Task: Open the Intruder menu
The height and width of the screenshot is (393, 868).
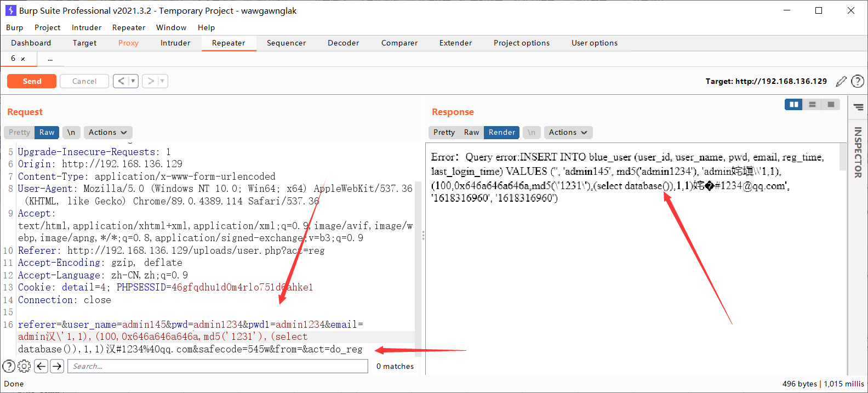Action: tap(87, 27)
